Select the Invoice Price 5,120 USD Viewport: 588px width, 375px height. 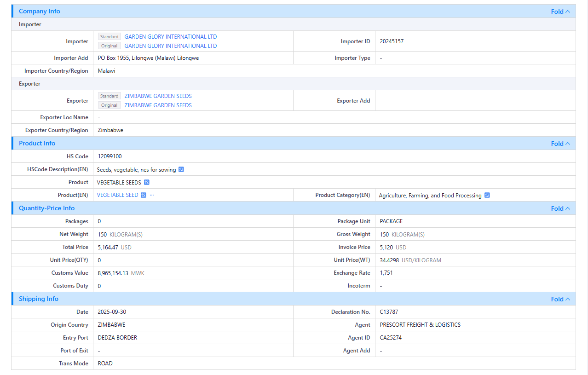point(393,247)
